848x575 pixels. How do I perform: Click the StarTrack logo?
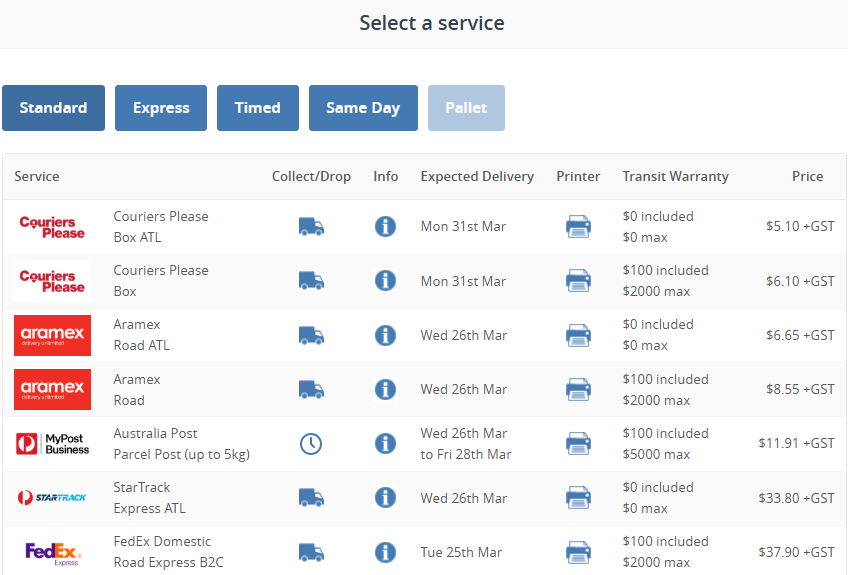point(52,498)
